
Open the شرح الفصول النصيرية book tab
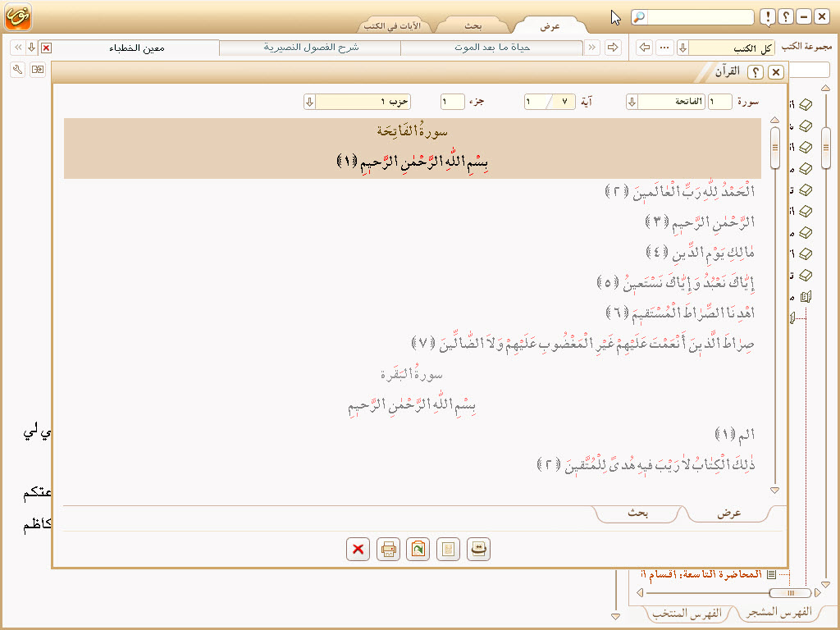pyautogui.click(x=311, y=48)
